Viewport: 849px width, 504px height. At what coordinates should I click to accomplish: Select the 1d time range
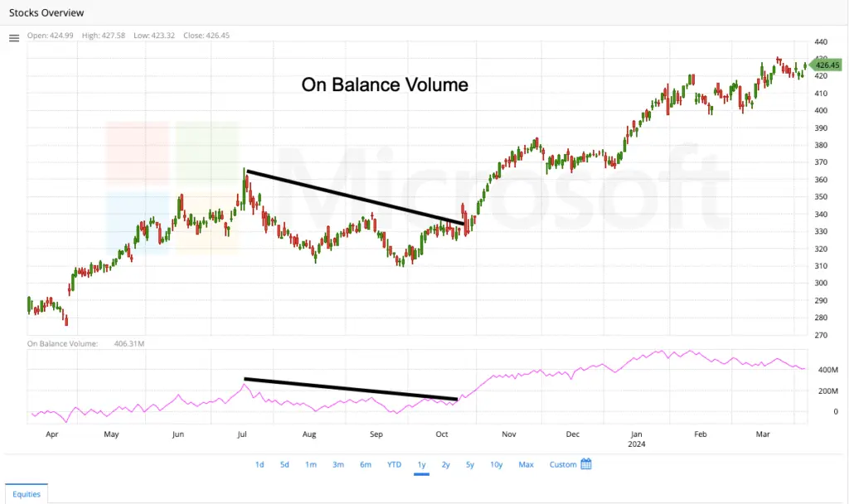[x=260, y=464]
